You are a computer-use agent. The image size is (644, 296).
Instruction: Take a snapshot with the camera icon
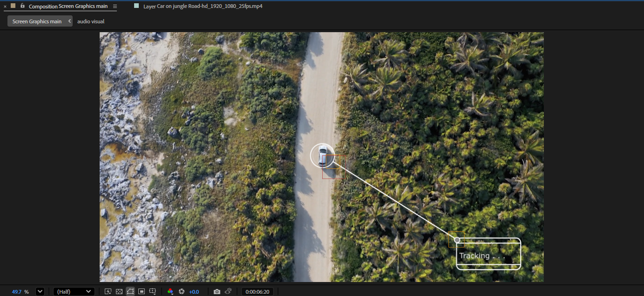[217, 292]
